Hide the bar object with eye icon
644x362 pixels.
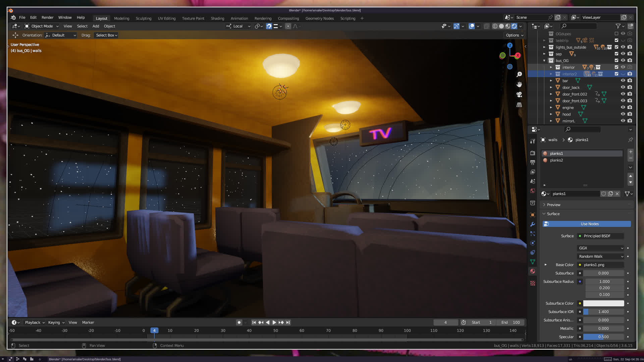tap(623, 80)
